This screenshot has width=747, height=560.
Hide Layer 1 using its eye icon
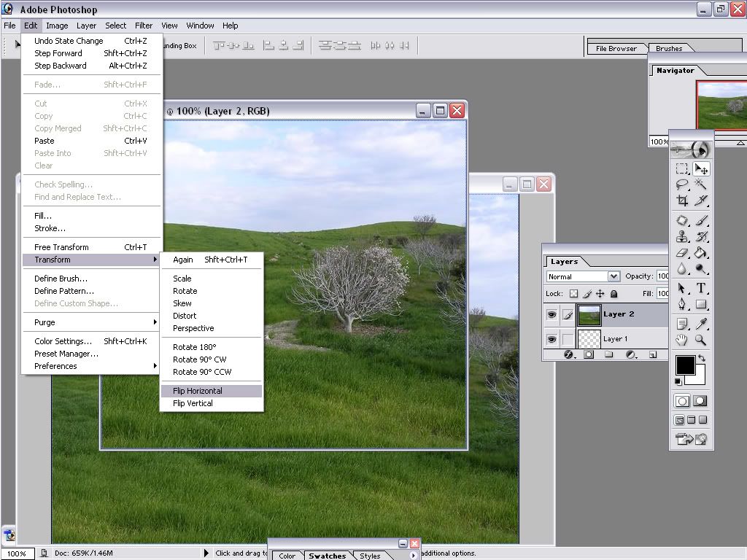click(x=551, y=340)
